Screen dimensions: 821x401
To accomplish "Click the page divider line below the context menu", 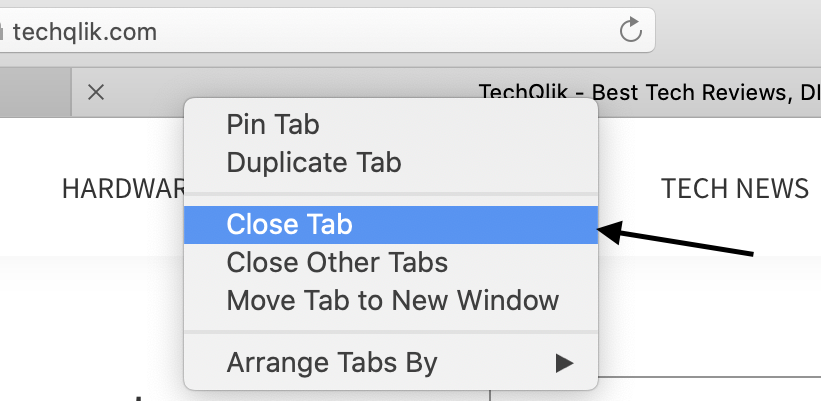I will (x=709, y=377).
